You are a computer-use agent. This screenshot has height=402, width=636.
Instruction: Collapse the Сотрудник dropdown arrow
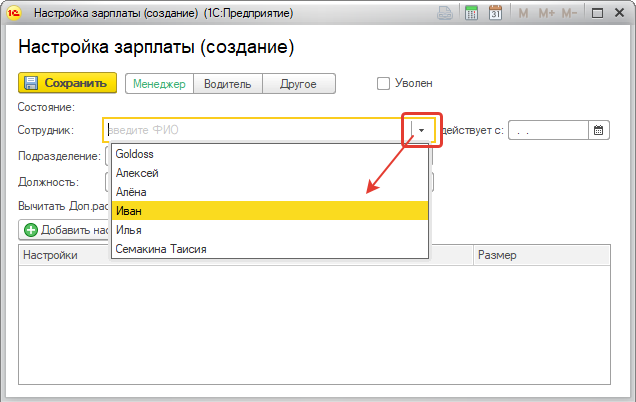421,130
